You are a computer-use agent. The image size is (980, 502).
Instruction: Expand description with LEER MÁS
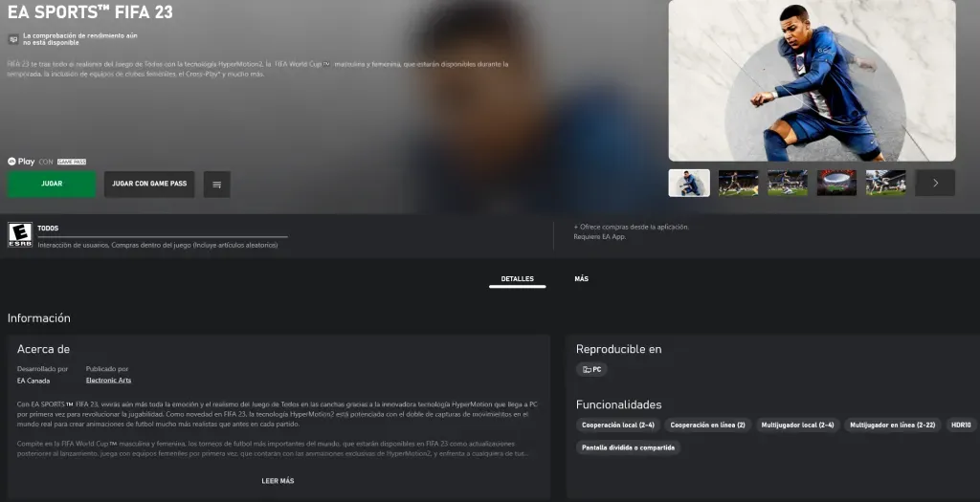click(x=278, y=481)
